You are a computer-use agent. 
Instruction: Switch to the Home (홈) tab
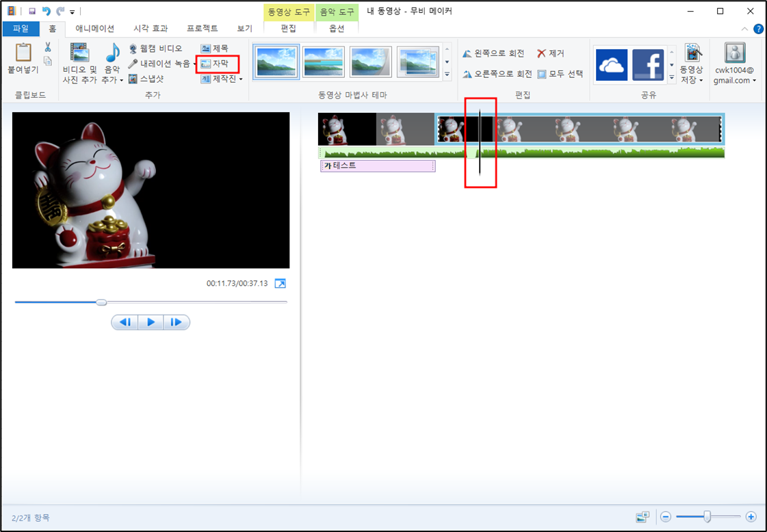pos(52,28)
